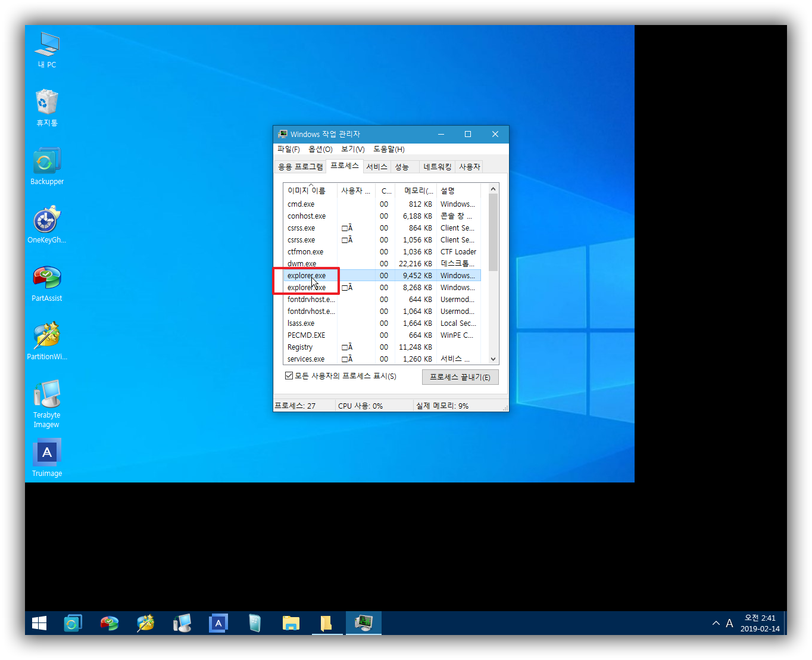Select explorer.exe row using 8,268 KB

coord(382,287)
